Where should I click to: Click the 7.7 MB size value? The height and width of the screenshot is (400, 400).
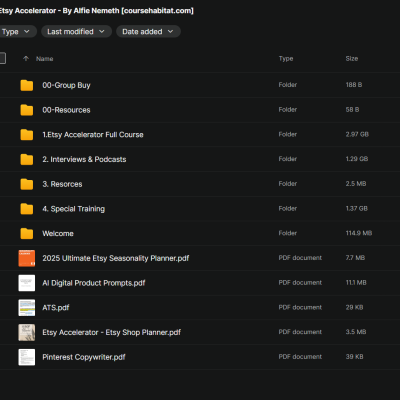pos(355,258)
